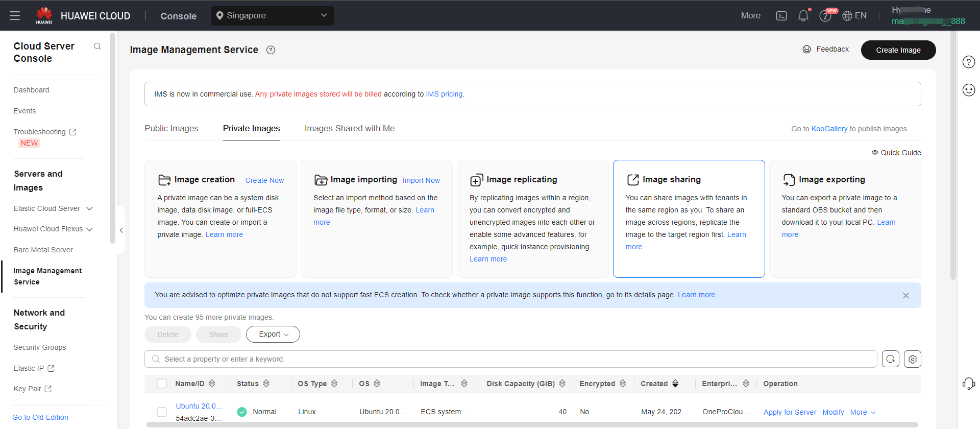Click the Image exporting card icon
The width and height of the screenshot is (980, 429).
(x=789, y=180)
